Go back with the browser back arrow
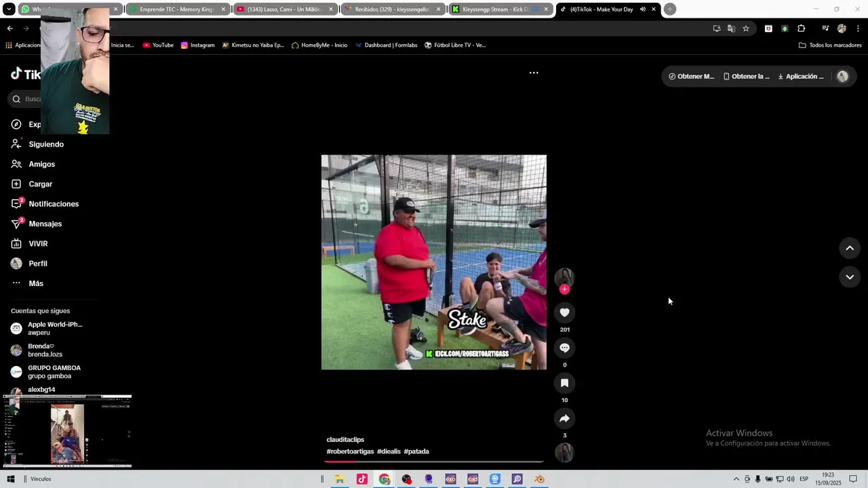 tap(9, 28)
